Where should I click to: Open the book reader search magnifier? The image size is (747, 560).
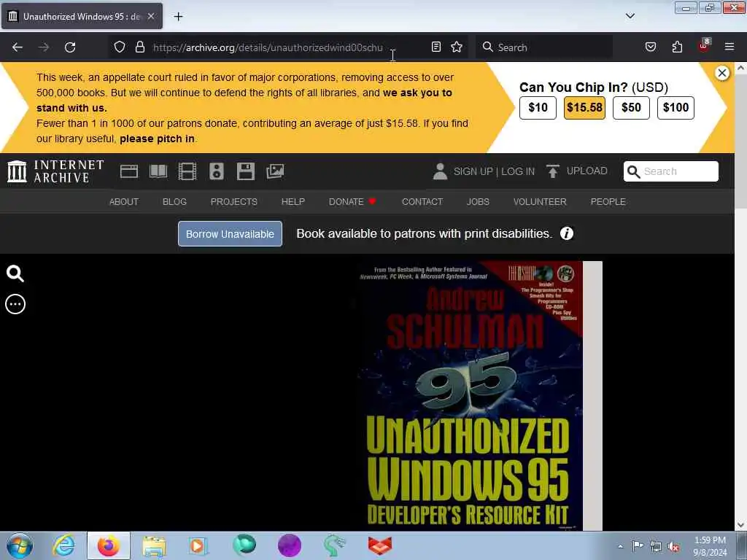click(15, 274)
